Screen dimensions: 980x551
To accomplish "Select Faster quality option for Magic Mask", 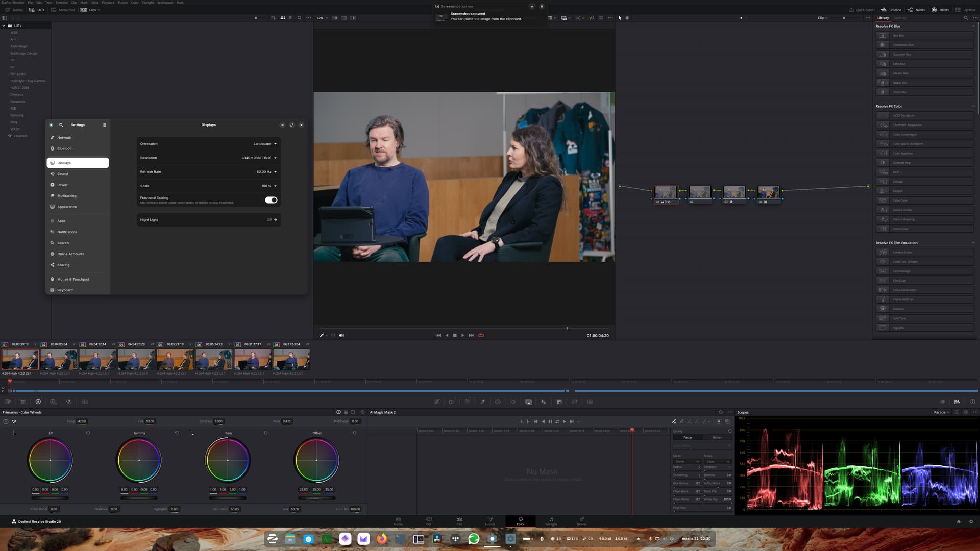I will click(x=688, y=437).
